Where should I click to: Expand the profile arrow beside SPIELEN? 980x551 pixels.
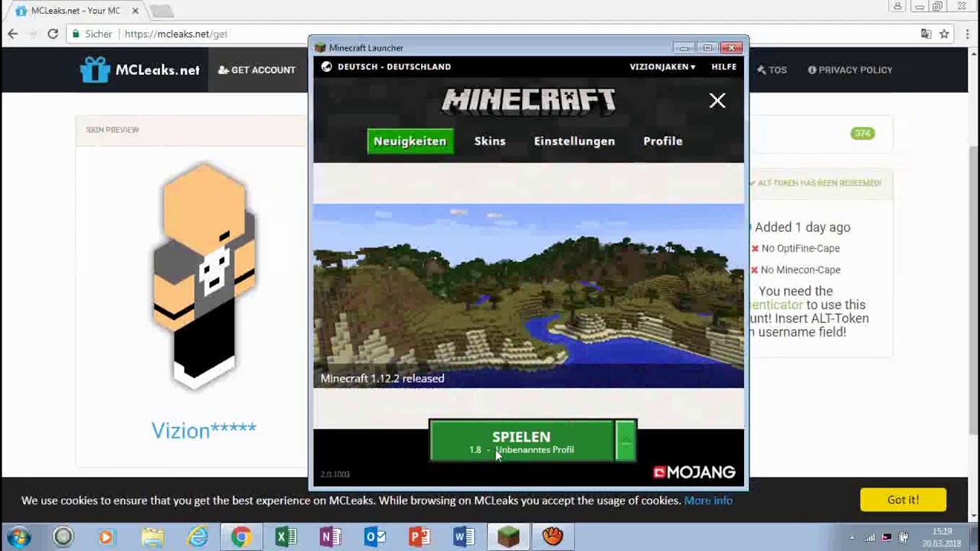[x=626, y=442]
